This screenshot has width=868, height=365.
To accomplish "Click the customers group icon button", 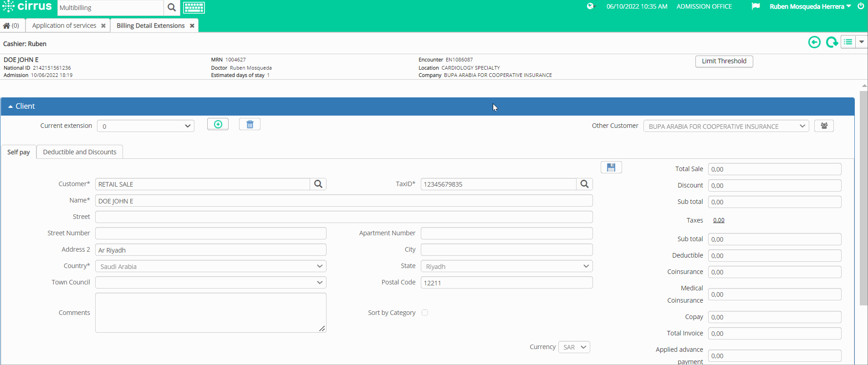I will (824, 126).
